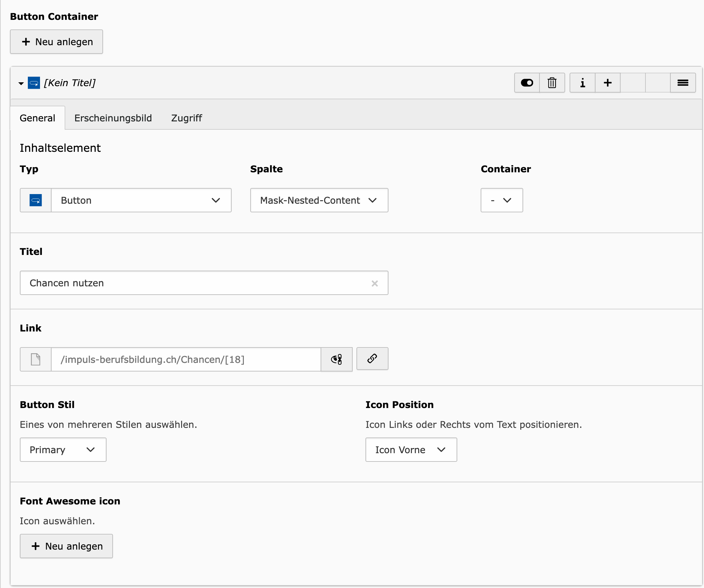704x588 pixels.
Task: Open the Typ dropdown showing Button
Action: (141, 200)
